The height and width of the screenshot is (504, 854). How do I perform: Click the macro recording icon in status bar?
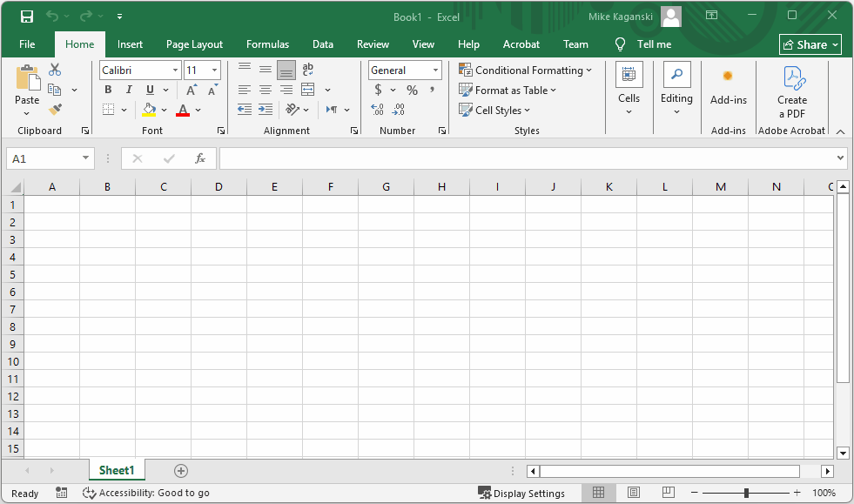62,493
